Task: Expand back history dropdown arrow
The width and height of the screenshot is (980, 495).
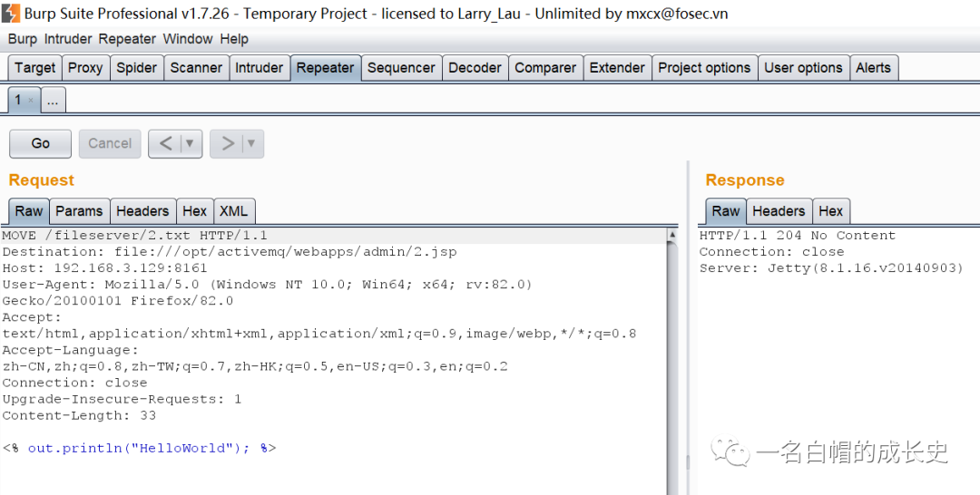Action: [x=190, y=143]
